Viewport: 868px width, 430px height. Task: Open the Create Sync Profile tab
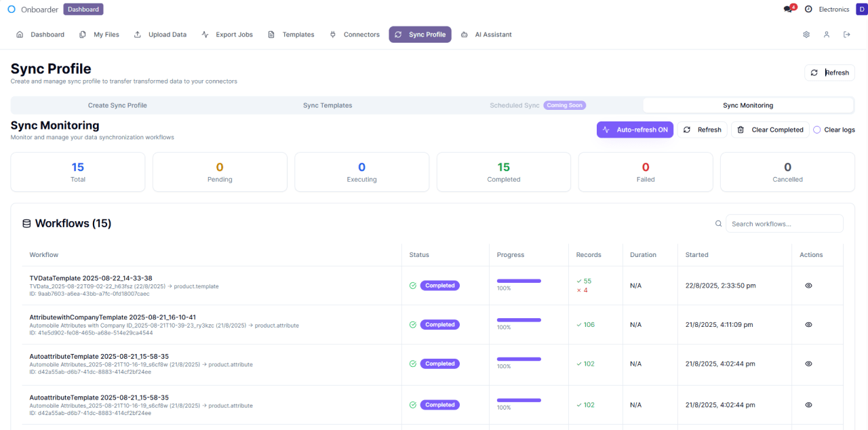pyautogui.click(x=117, y=105)
